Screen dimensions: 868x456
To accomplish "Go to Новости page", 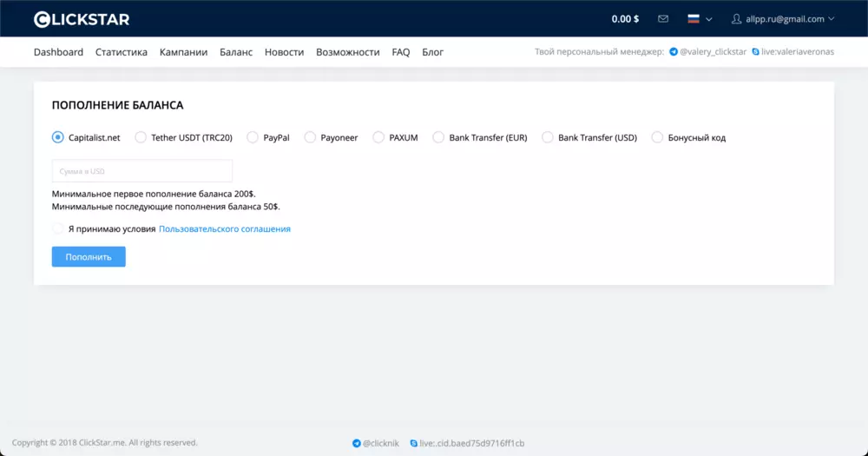I will point(284,52).
